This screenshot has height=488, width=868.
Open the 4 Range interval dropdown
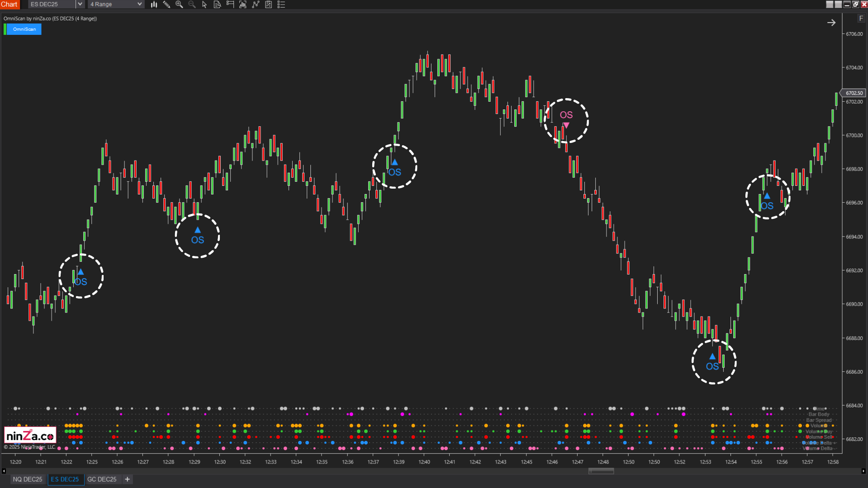coord(112,4)
